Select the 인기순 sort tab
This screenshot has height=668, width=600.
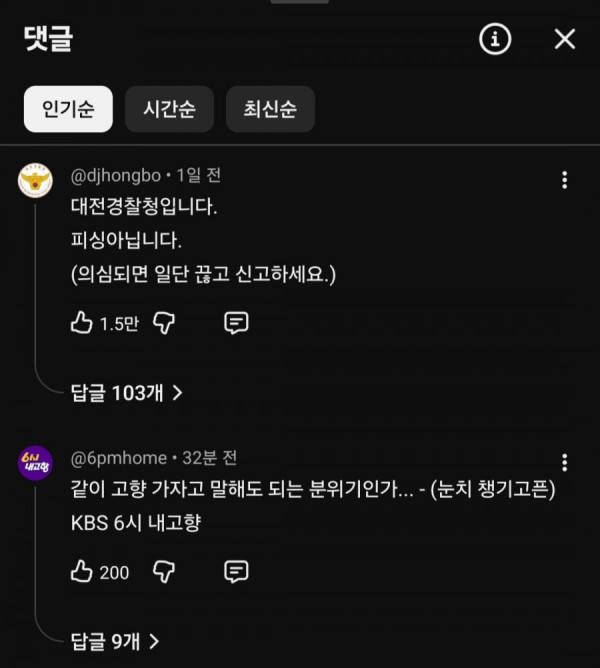68,109
